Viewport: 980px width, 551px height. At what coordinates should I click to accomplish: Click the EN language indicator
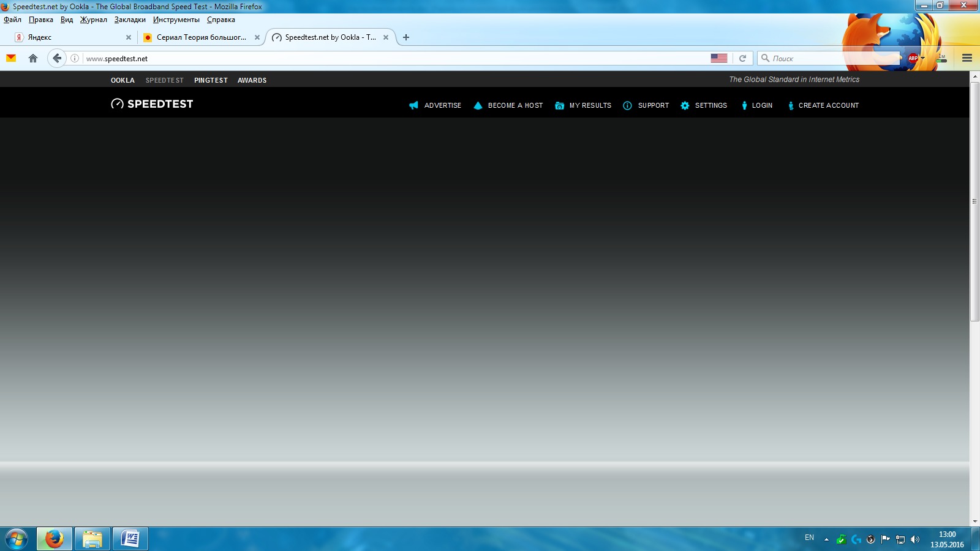(x=809, y=538)
